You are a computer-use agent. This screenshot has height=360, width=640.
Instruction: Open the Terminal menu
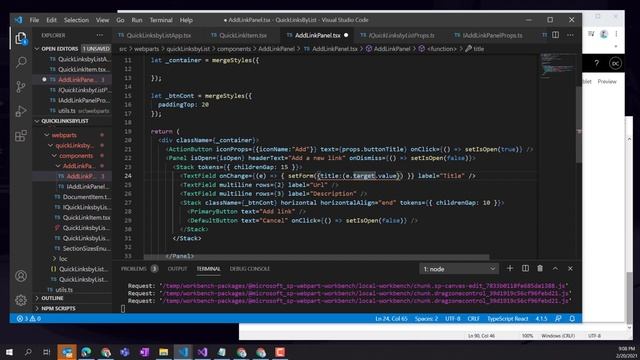click(x=161, y=20)
